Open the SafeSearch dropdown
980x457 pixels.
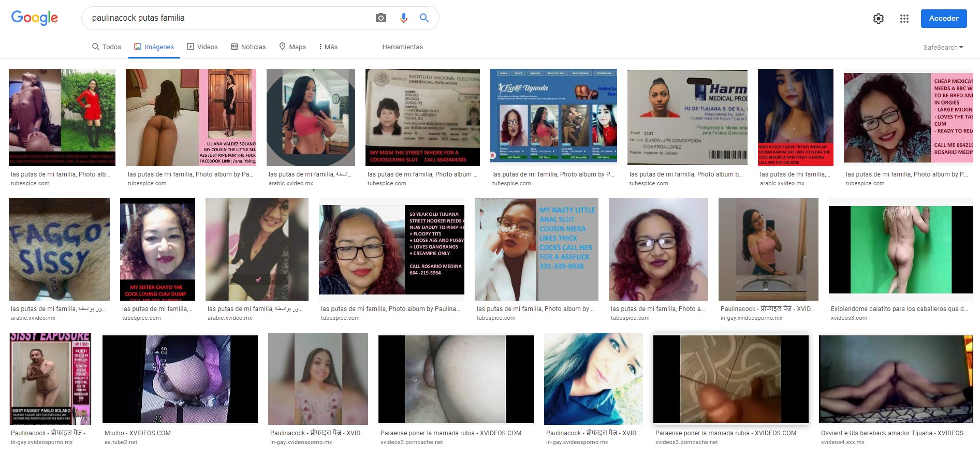point(943,47)
